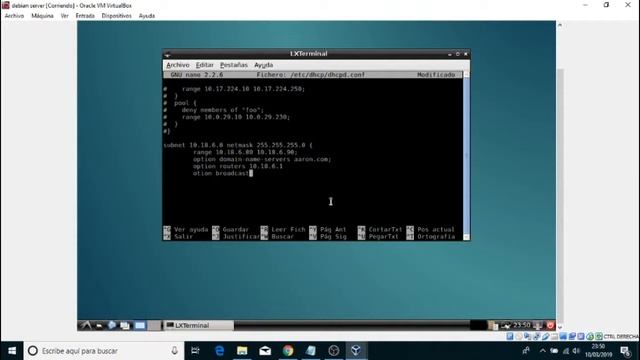Click 'Guardar' shortcut label in nano footer
Screen dimensions: 640x360
pos(236,229)
